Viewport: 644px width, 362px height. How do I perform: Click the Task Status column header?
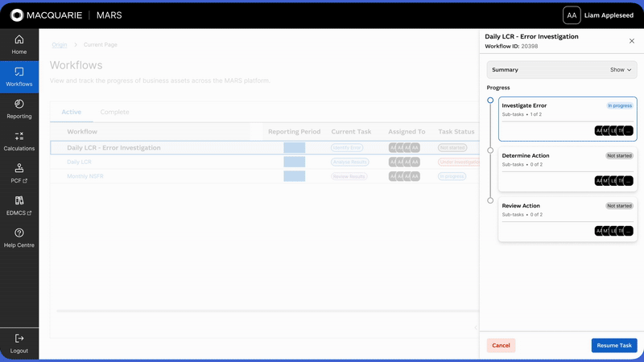coord(456,132)
